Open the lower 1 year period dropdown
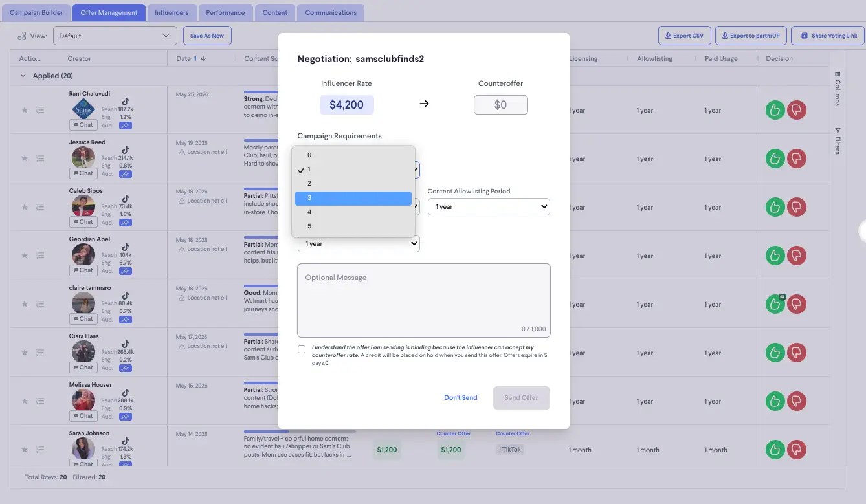The image size is (866, 504). 359,244
